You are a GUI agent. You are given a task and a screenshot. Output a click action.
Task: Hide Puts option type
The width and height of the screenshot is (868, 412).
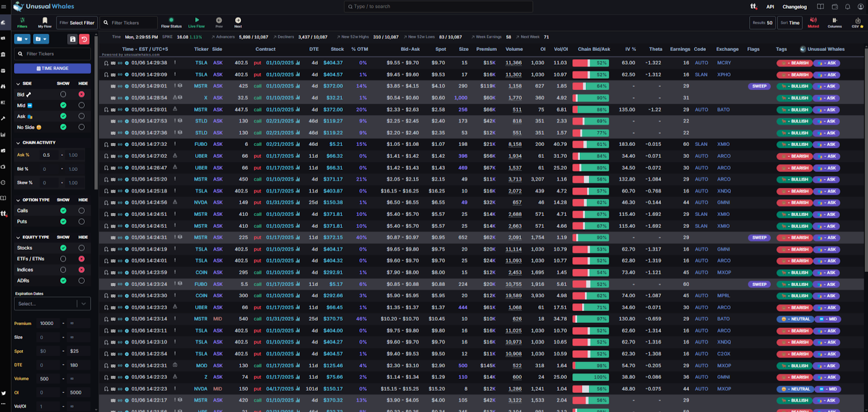point(81,221)
